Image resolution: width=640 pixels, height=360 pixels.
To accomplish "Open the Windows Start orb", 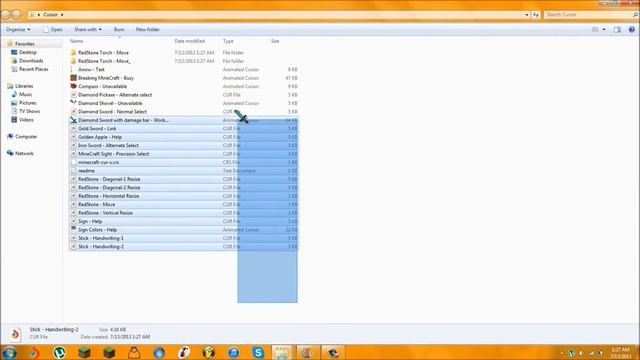I will pyautogui.click(x=9, y=352).
